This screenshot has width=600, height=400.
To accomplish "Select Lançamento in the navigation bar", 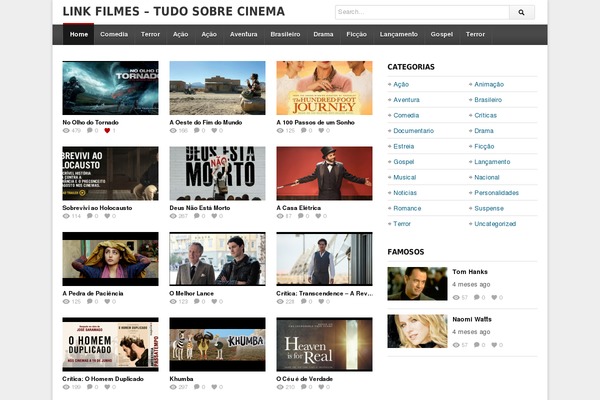I will [x=399, y=34].
